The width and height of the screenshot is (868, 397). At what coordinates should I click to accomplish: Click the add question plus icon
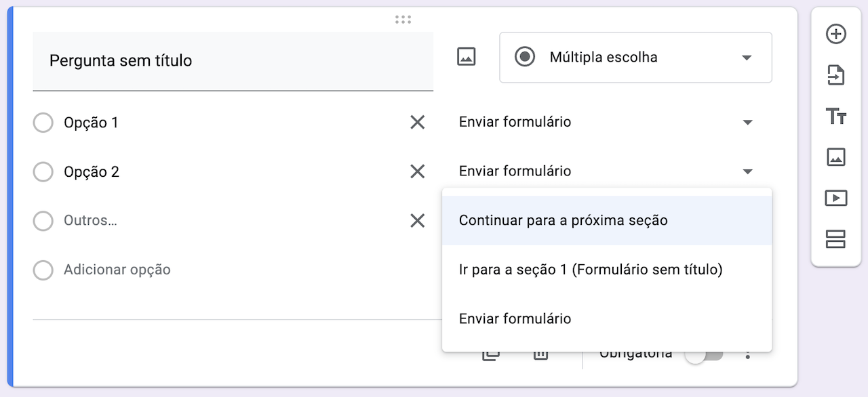coord(835,34)
